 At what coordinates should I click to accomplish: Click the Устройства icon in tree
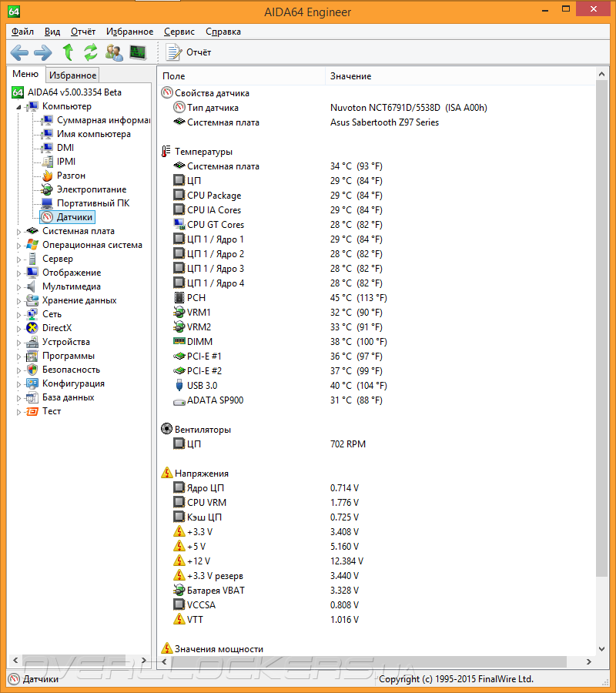tap(32, 342)
